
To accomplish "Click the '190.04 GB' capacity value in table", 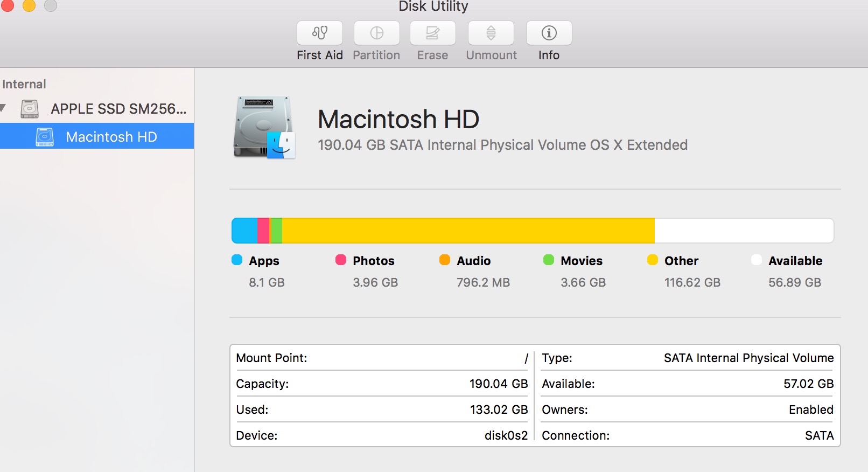I will pos(499,384).
